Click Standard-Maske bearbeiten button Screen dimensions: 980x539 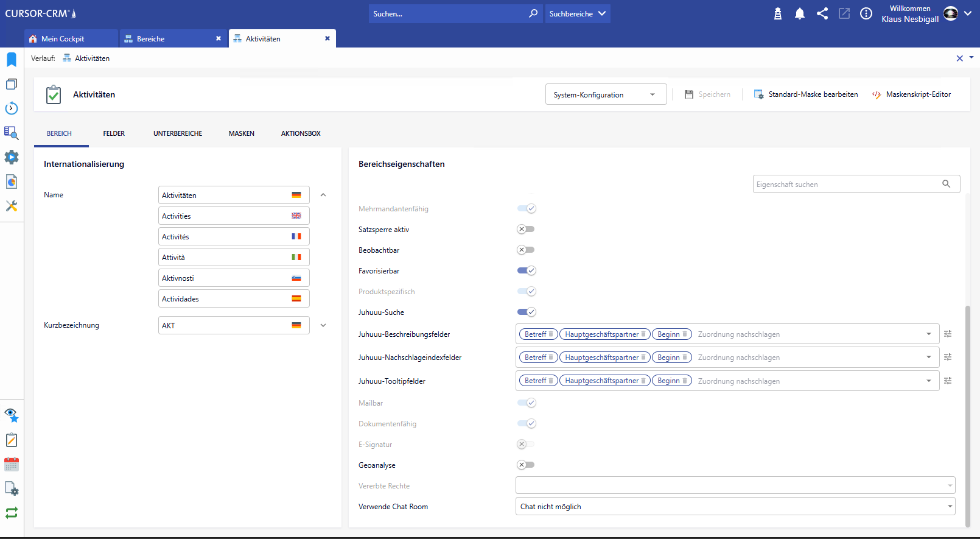point(806,94)
